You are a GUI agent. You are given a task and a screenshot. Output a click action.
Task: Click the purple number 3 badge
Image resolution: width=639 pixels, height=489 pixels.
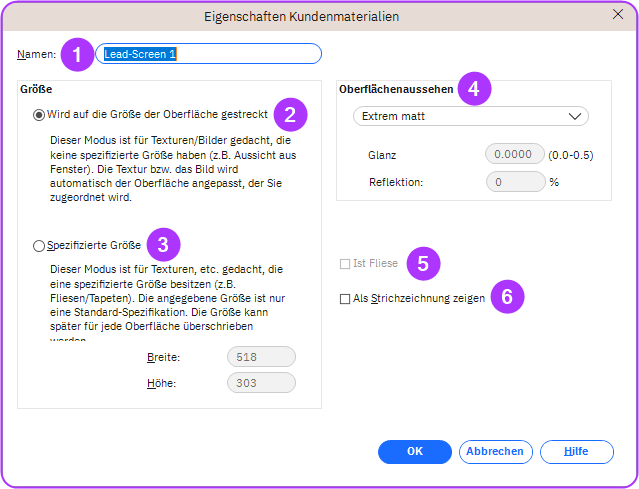pyautogui.click(x=163, y=243)
